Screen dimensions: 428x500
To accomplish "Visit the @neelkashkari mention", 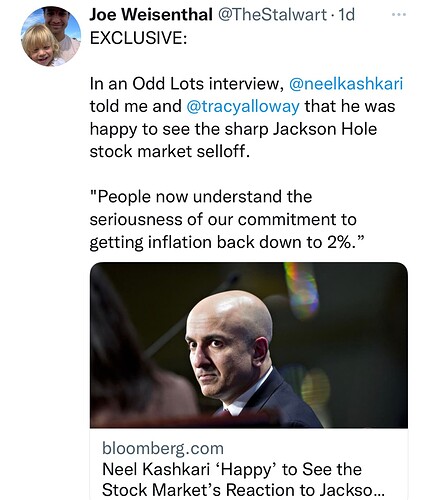I will point(346,83).
